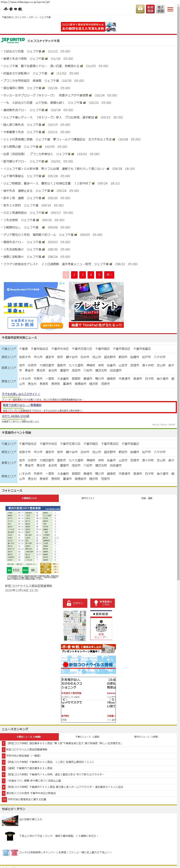The image size is (180, 868).
Task: Click the 千葉日報 site logo
Action: tap(13, 9)
